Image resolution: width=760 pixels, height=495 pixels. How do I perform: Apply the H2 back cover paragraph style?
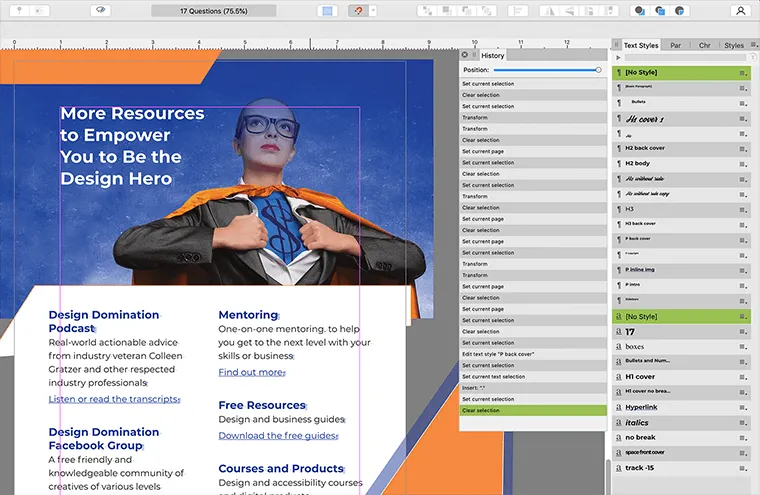645,148
